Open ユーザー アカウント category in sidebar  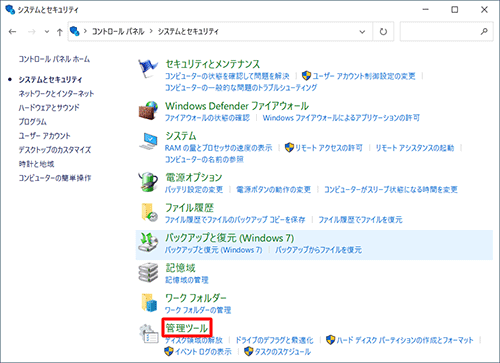click(x=45, y=136)
